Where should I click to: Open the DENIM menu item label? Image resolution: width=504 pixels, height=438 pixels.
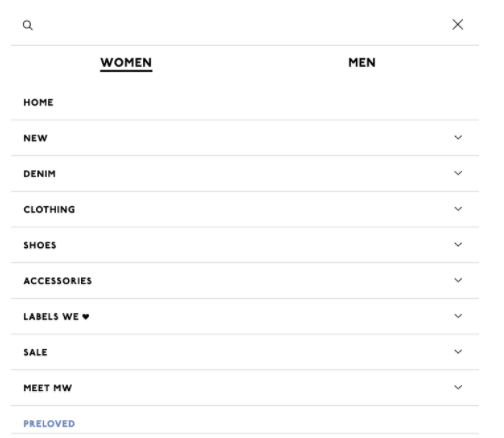click(x=39, y=174)
